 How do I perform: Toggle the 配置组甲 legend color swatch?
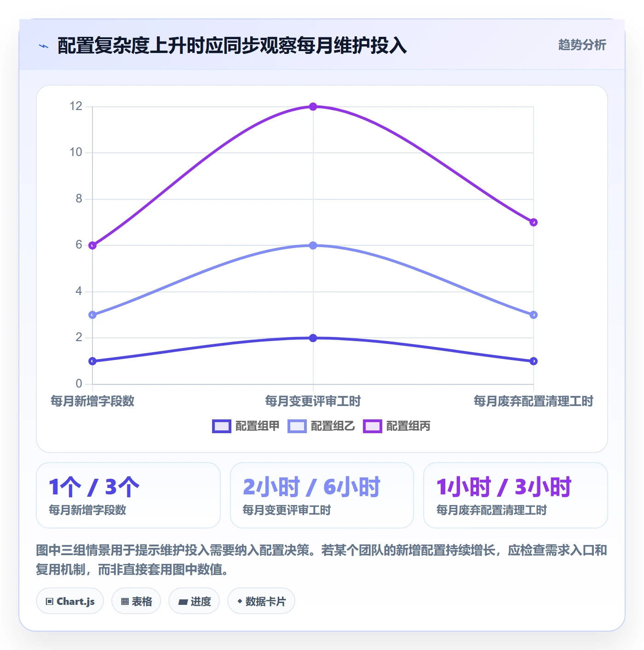[x=221, y=426]
